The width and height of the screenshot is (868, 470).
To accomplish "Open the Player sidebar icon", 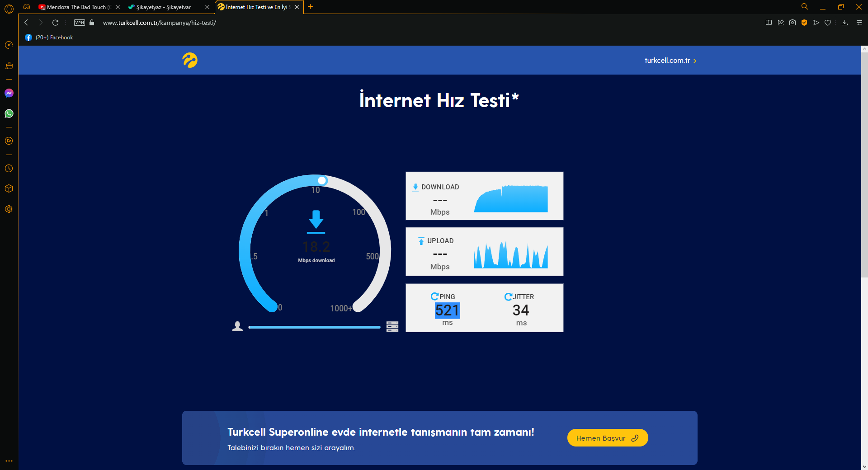I will point(9,141).
